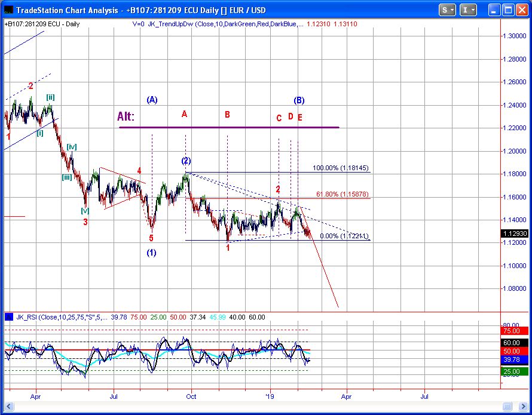Click the black 1.12930 current price marker
This screenshot has width=532, height=415.
[x=515, y=233]
